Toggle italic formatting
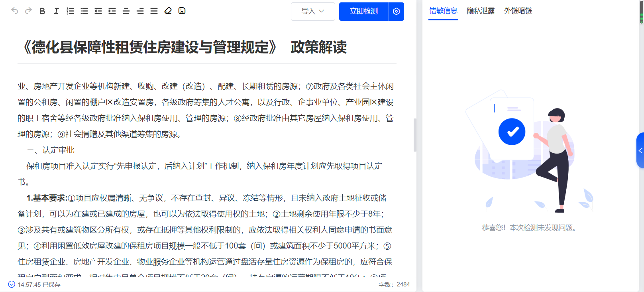 click(x=56, y=11)
